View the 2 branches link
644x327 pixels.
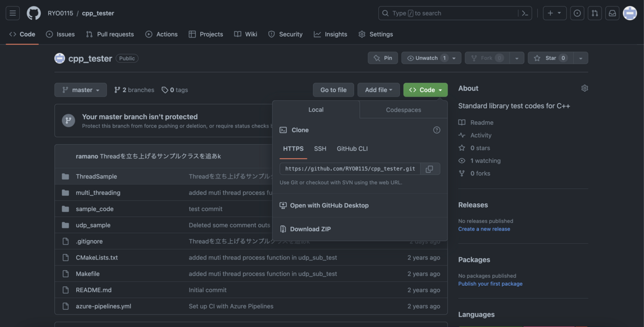tap(134, 90)
